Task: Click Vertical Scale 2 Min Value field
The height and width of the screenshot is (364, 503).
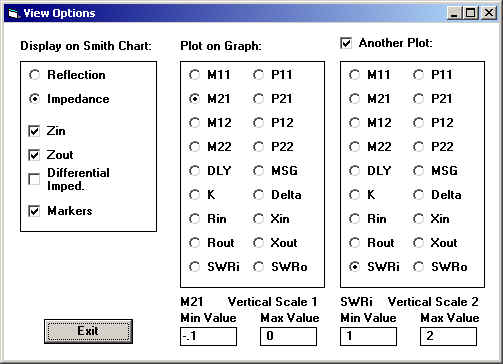Action: (368, 336)
